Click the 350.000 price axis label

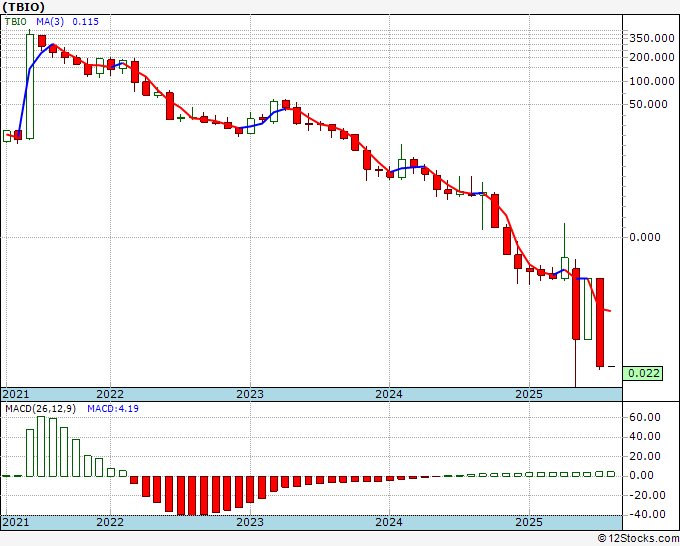pos(652,38)
